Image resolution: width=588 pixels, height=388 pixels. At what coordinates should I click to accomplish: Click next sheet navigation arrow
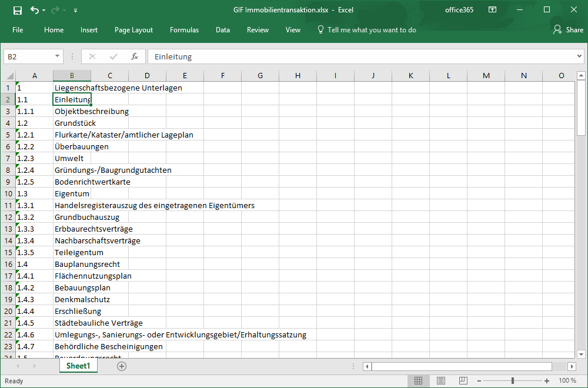pyautogui.click(x=35, y=366)
